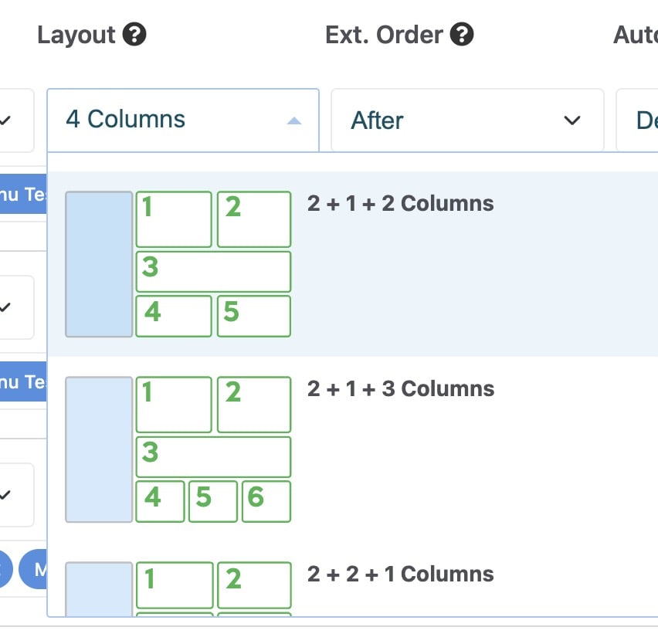658x644 pixels.
Task: Click the 2+1+2 layout preview thumbnail
Action: pos(178,264)
